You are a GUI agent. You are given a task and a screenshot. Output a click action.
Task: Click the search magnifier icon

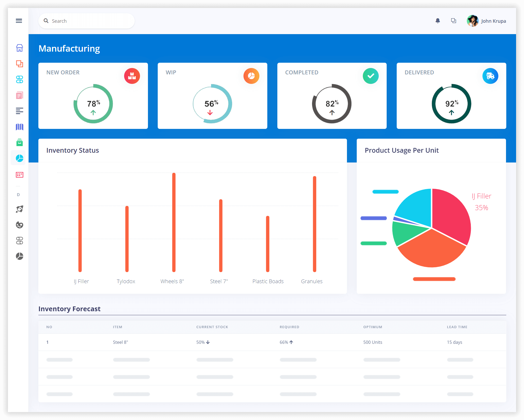click(46, 21)
